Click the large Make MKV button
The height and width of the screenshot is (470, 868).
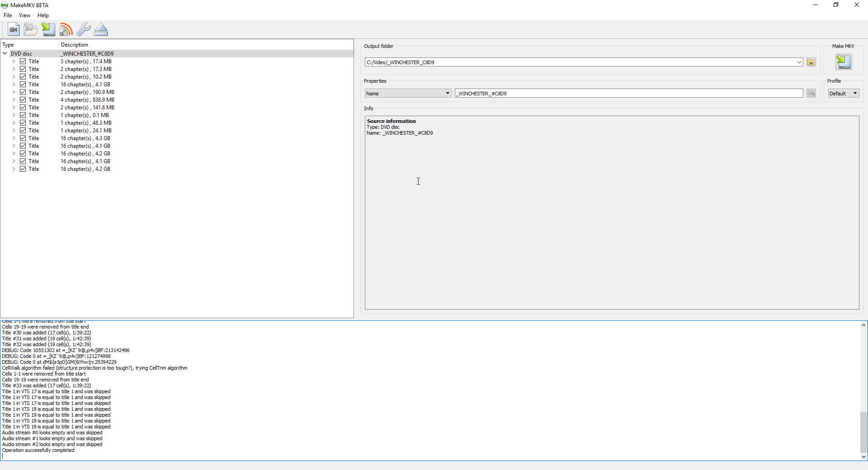844,62
